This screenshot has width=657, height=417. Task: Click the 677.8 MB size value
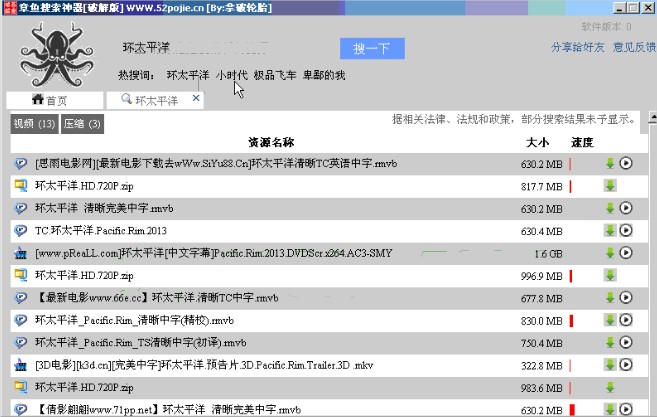[542, 298]
